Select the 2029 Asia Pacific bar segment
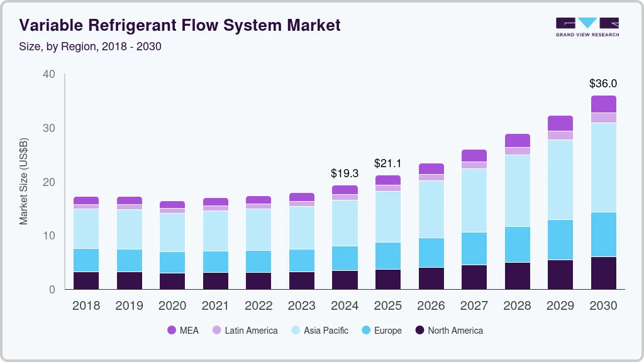 tap(560, 180)
